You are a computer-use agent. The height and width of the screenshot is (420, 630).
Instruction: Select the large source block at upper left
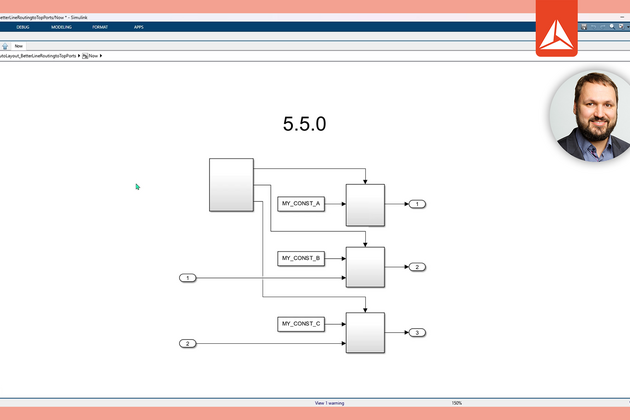[231, 185]
